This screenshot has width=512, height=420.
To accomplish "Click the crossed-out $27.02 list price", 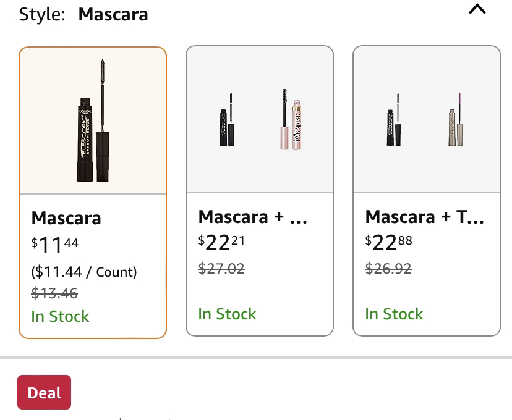I will (x=221, y=269).
